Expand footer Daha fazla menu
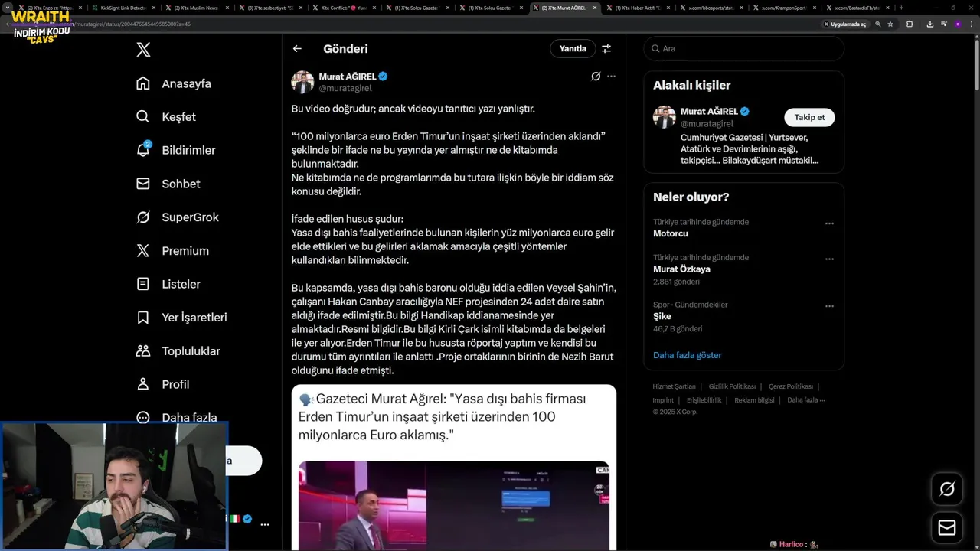 coord(805,400)
